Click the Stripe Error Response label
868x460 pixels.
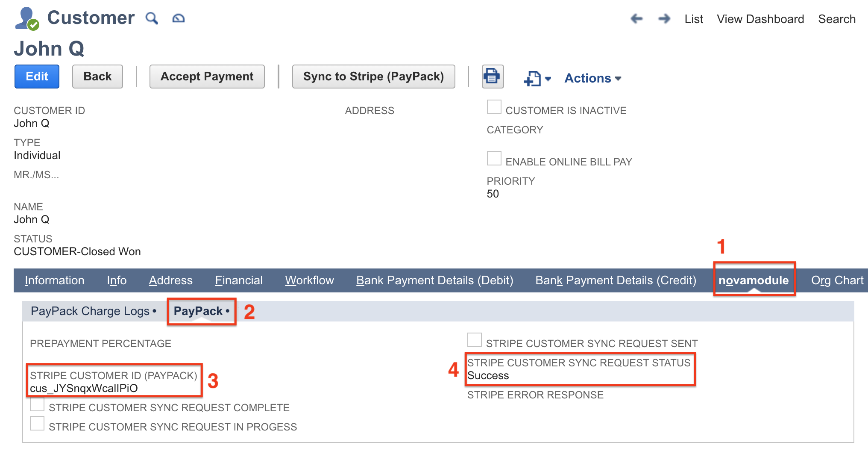(x=535, y=395)
